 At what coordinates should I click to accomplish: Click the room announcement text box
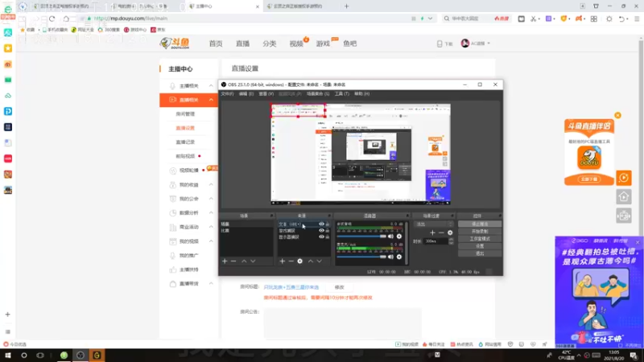click(343, 323)
